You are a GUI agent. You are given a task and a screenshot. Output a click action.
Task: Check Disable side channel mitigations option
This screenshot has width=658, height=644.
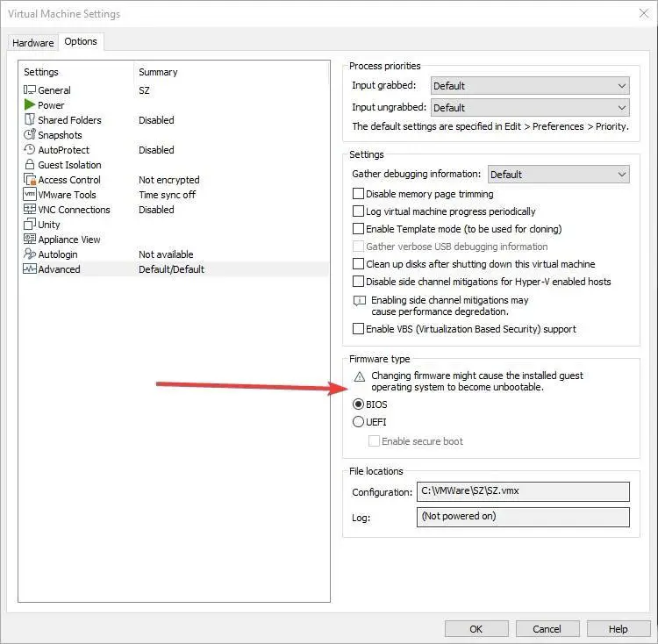point(358,282)
